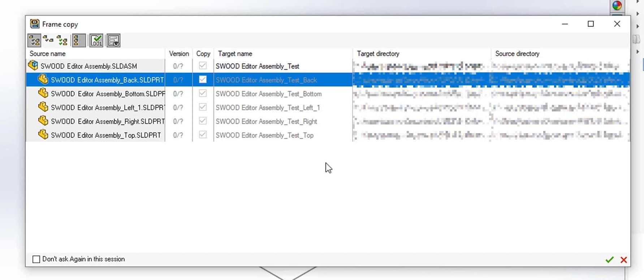Screen dimensions: 644x280
Task: Select the SWOOD Editor Assembly.SLDASM root row
Action: pyautogui.click(x=88, y=66)
